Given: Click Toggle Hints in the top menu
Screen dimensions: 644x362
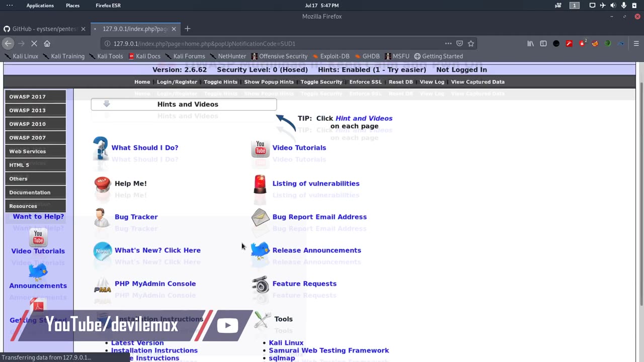Looking at the screenshot, I should (220, 82).
